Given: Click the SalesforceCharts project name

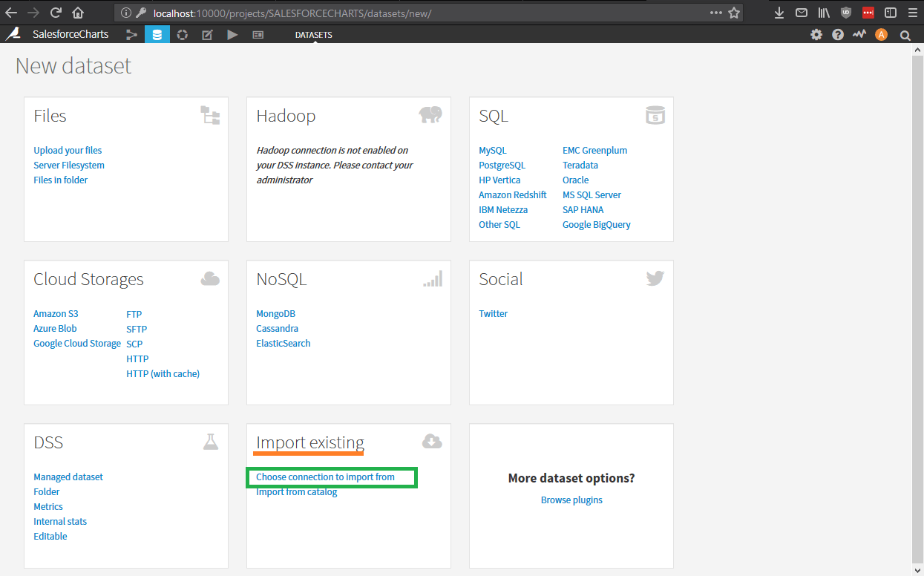Looking at the screenshot, I should 70,34.
